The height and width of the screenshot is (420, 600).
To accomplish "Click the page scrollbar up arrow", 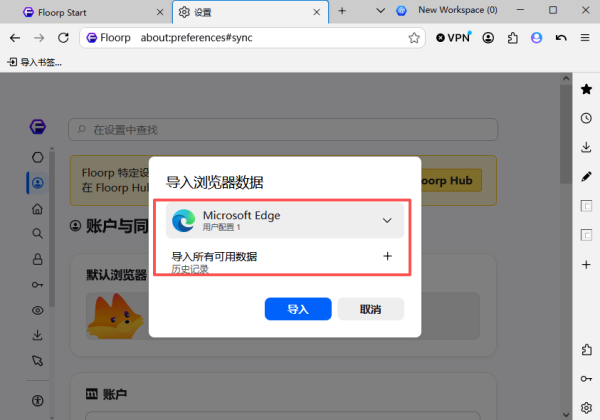I will point(566,78).
